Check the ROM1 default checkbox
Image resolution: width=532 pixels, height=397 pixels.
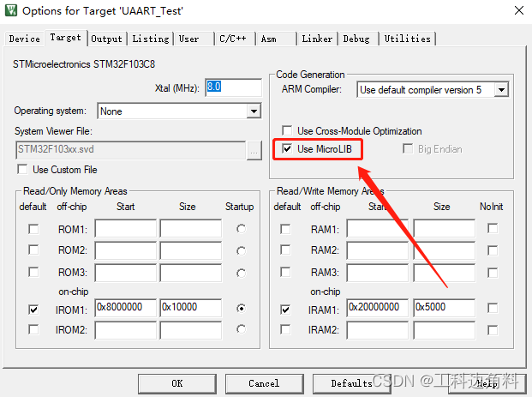click(33, 229)
